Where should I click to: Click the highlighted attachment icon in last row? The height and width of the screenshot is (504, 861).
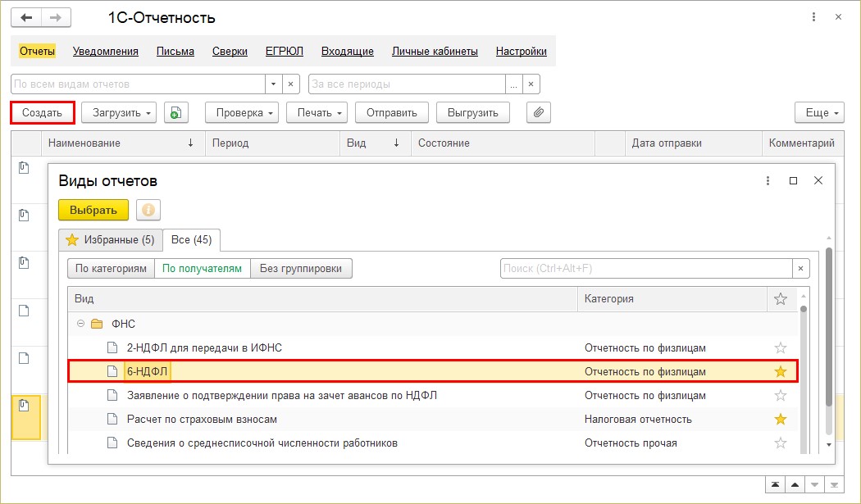coord(24,406)
